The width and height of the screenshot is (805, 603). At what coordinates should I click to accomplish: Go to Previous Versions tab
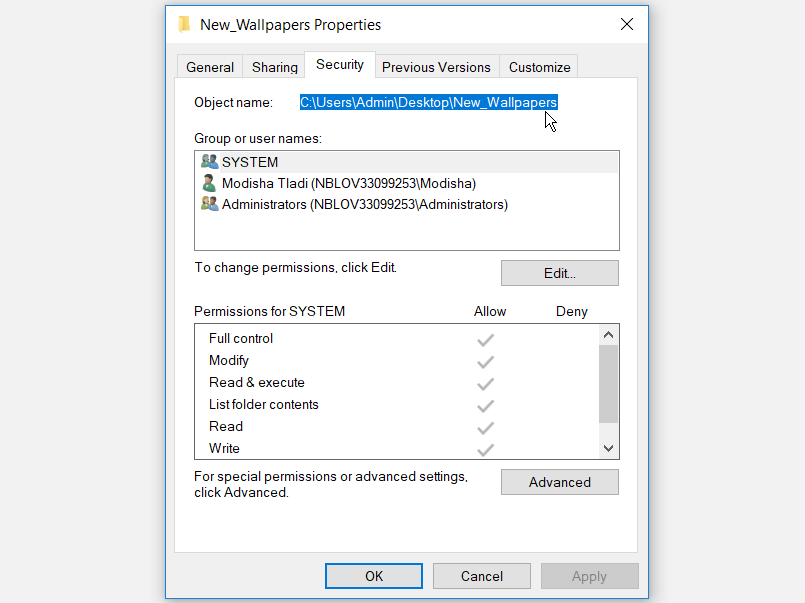(x=436, y=67)
